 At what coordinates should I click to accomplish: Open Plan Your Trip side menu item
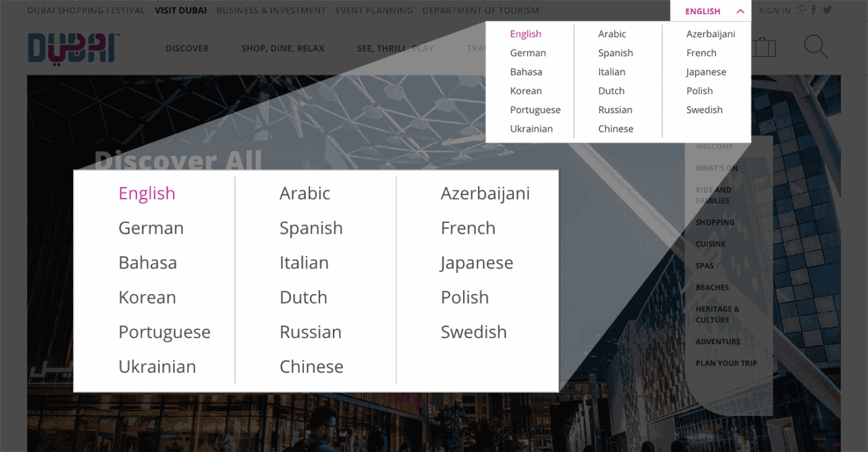pyautogui.click(x=726, y=363)
